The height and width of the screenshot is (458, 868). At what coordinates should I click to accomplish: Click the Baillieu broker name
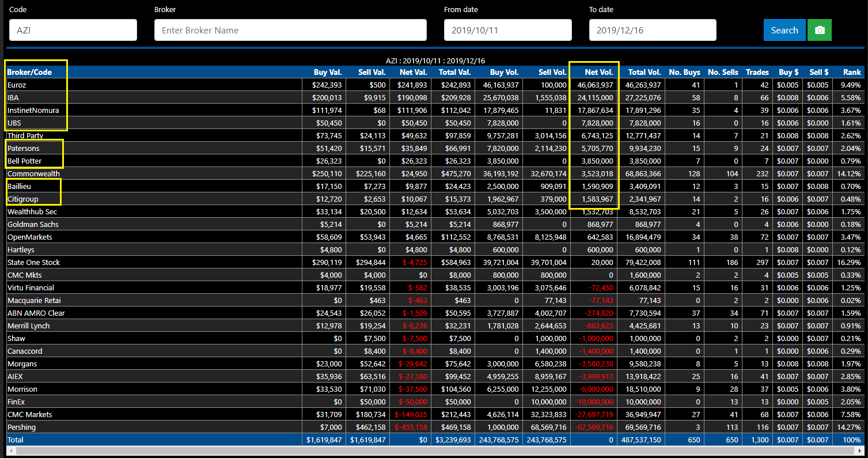click(20, 186)
